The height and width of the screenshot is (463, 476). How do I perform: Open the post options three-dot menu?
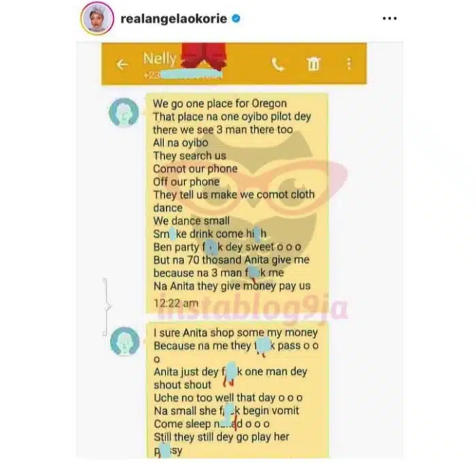[x=390, y=18]
